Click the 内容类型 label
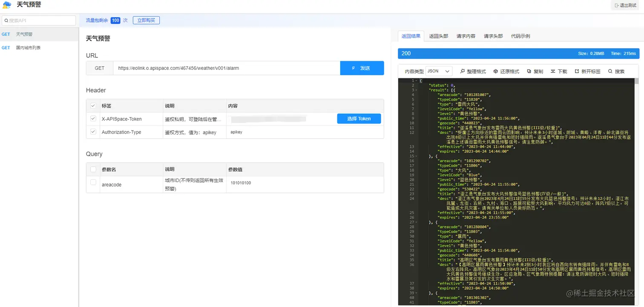Screen dimensions: 644x307 pyautogui.click(x=414, y=72)
